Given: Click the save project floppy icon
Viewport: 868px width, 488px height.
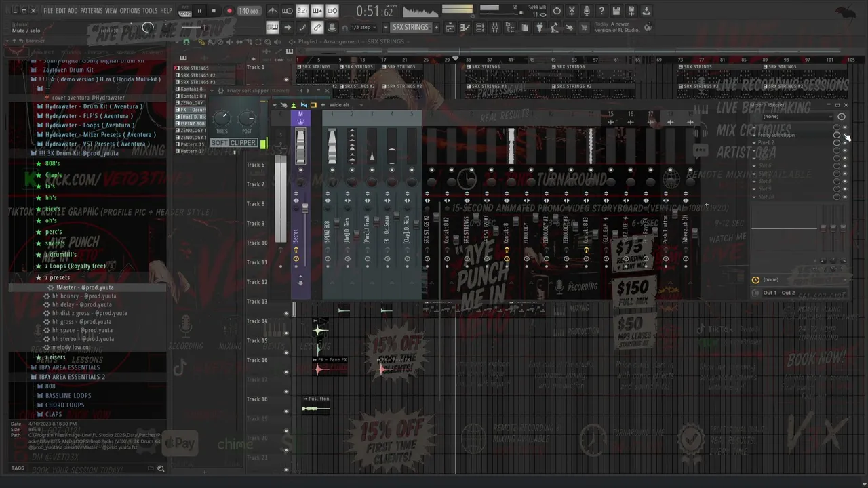Looking at the screenshot, I should [x=616, y=11].
